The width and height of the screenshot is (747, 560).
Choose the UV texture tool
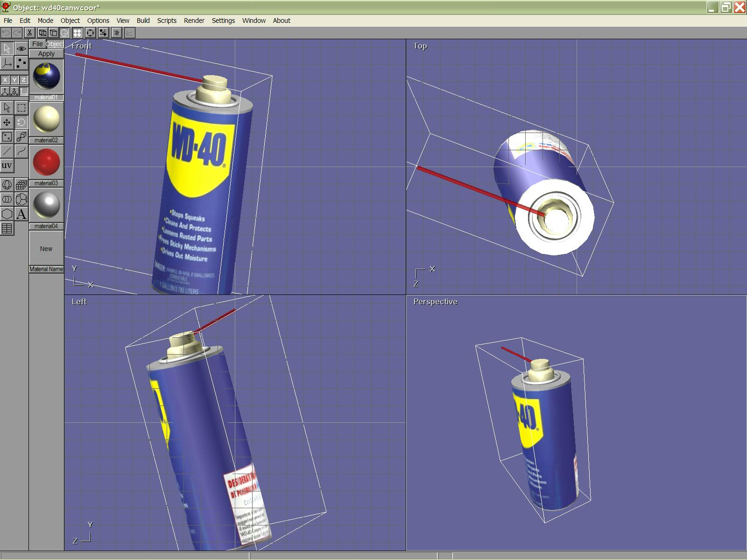click(7, 166)
